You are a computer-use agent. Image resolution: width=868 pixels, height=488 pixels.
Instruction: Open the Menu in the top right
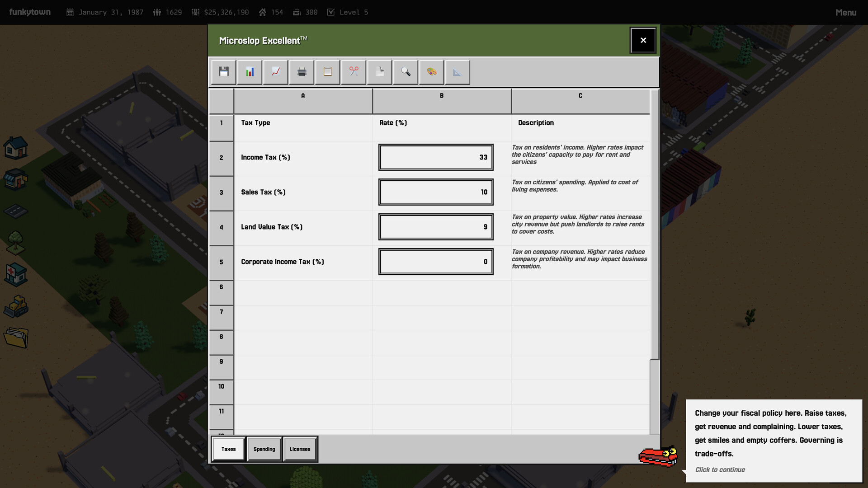[x=846, y=12]
